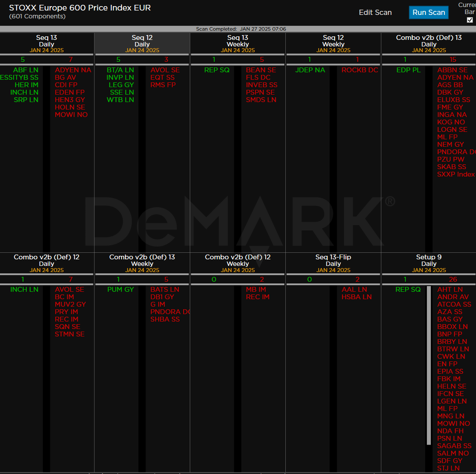Viewport: 476px width, 474px height.
Task: Click HEN3 GY ticker
Action: click(x=70, y=100)
